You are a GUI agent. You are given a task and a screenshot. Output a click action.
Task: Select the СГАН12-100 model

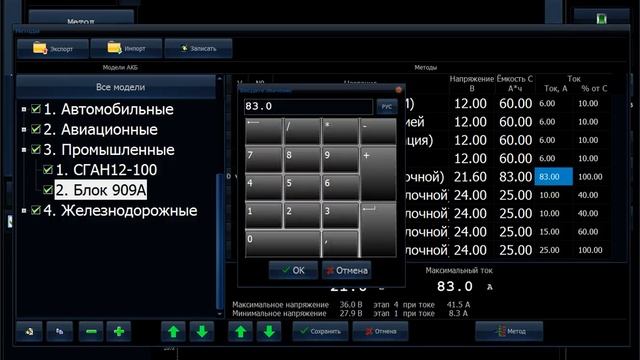pos(106,169)
